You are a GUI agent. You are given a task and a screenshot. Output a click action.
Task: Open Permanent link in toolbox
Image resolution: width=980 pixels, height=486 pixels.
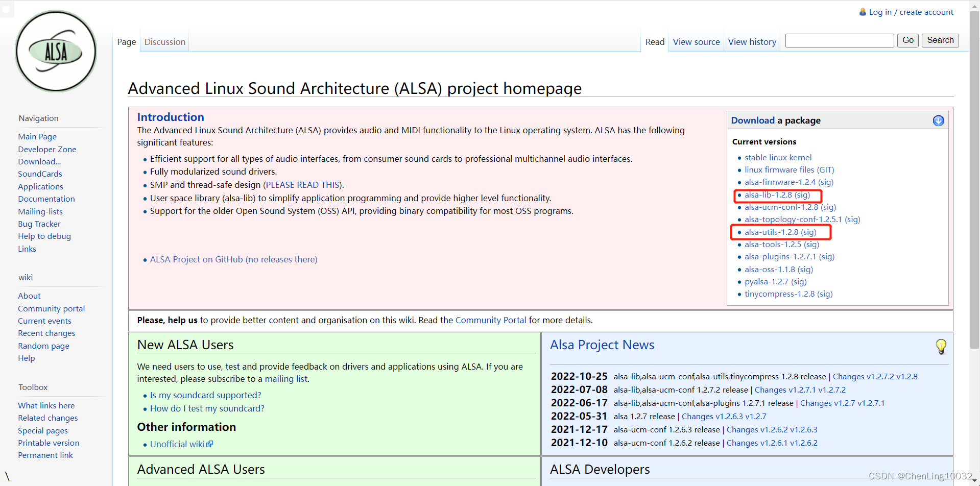(45, 455)
